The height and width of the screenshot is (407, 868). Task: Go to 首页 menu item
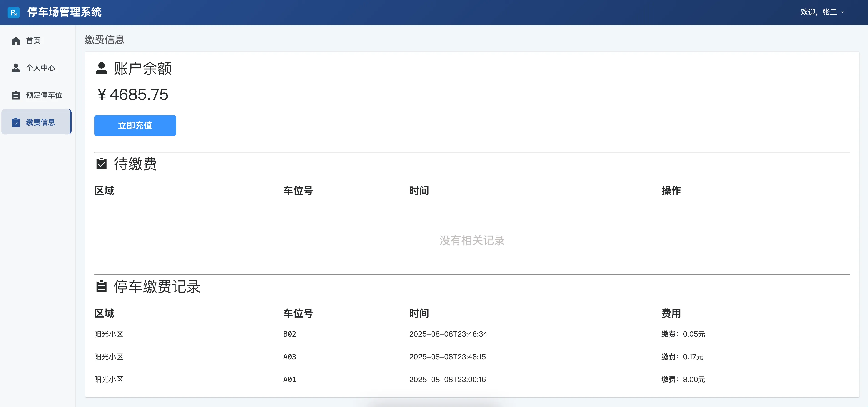(33, 41)
